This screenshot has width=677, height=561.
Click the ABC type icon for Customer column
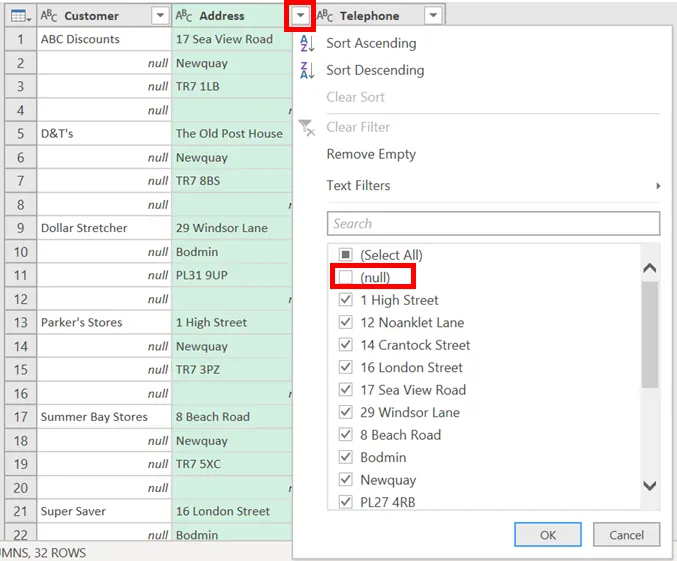tap(49, 16)
